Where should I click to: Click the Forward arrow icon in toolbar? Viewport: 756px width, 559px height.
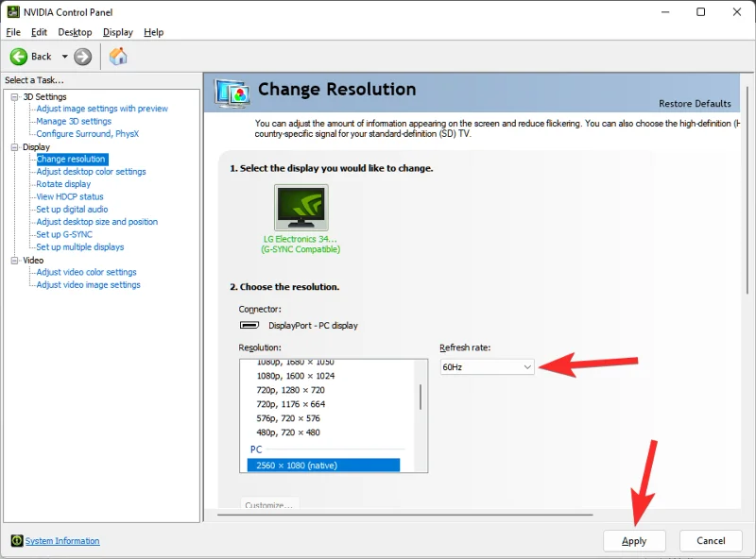pos(83,57)
